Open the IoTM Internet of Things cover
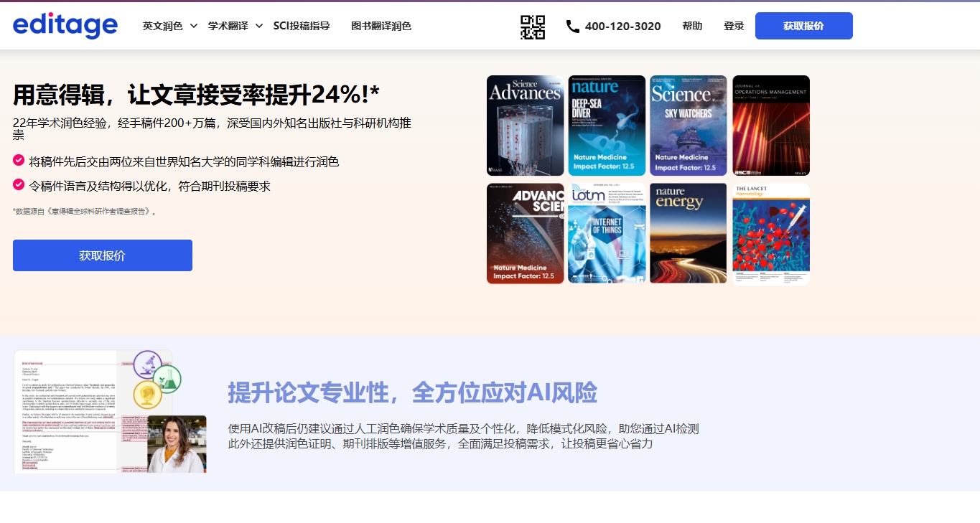 point(607,234)
